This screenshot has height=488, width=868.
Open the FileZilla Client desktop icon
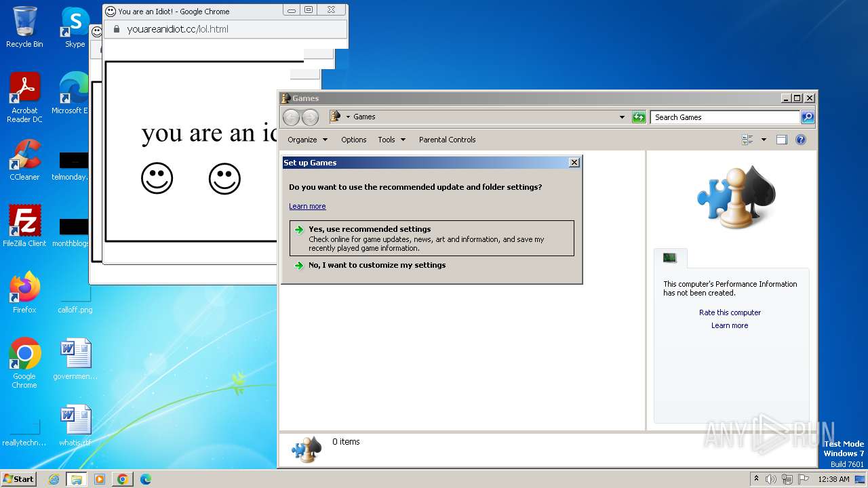[24, 226]
